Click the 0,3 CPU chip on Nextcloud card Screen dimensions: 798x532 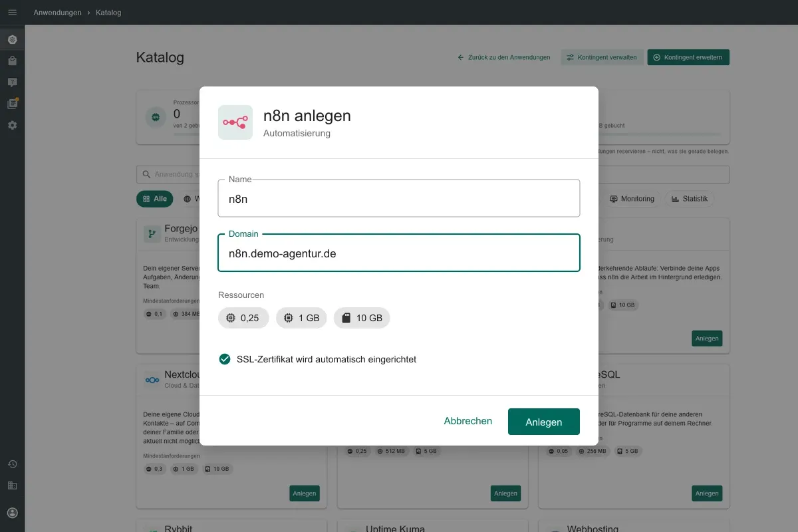pos(154,469)
